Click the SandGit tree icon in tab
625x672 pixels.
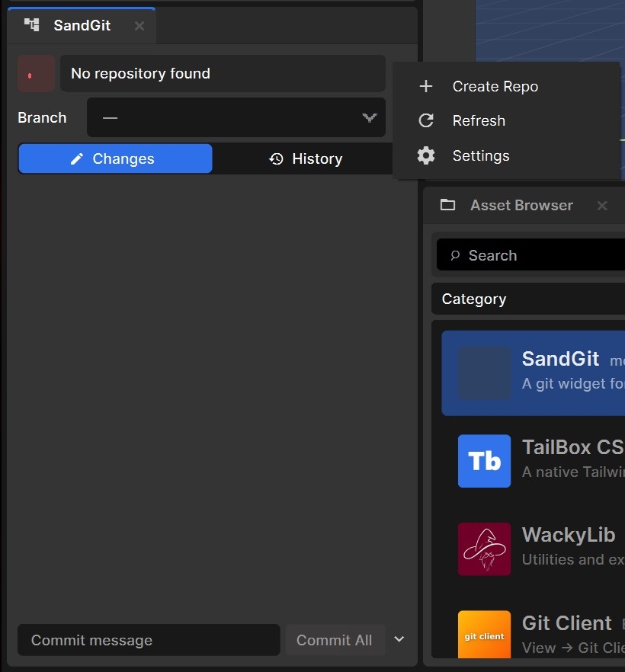pos(32,25)
